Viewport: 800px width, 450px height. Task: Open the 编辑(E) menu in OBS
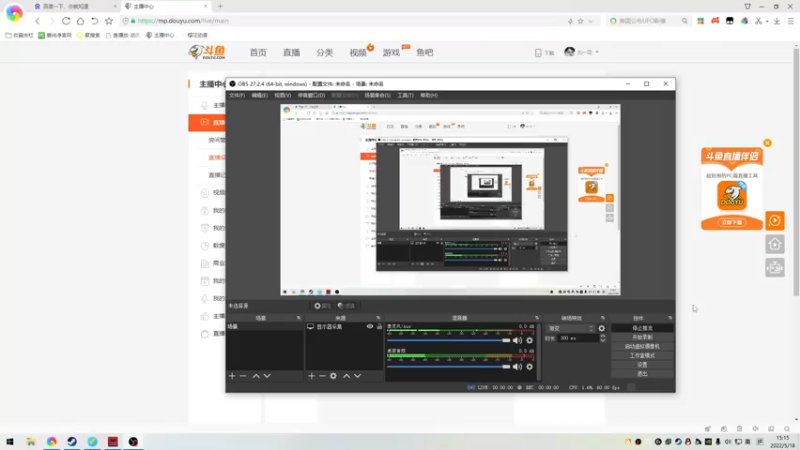[259, 95]
